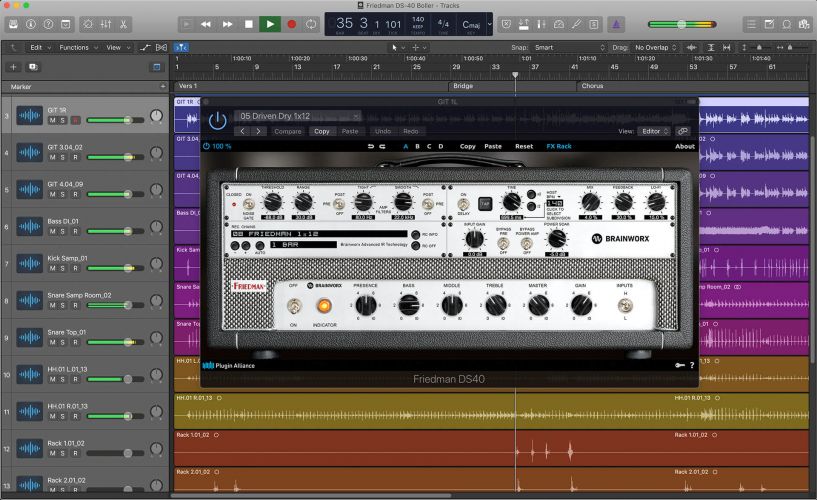Image resolution: width=817 pixels, height=500 pixels.
Task: Select plugin settings slot B
Action: click(417, 146)
